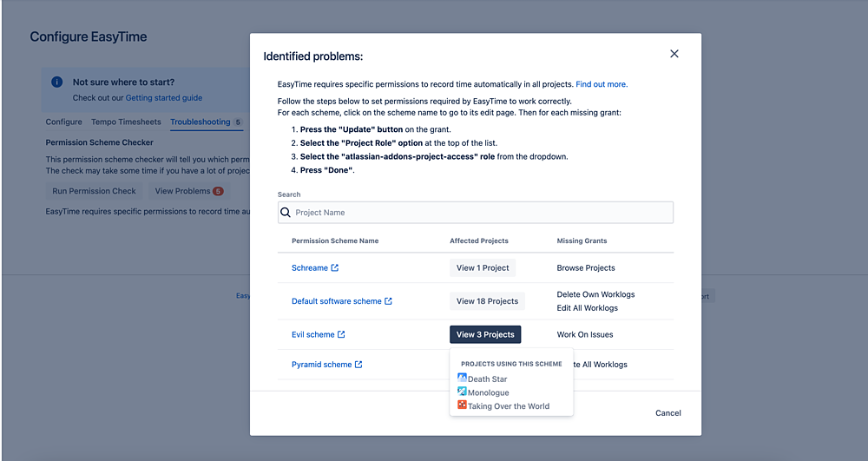This screenshot has width=868, height=461.
Task: Click external link icon beside Evil scheme
Action: tap(341, 334)
